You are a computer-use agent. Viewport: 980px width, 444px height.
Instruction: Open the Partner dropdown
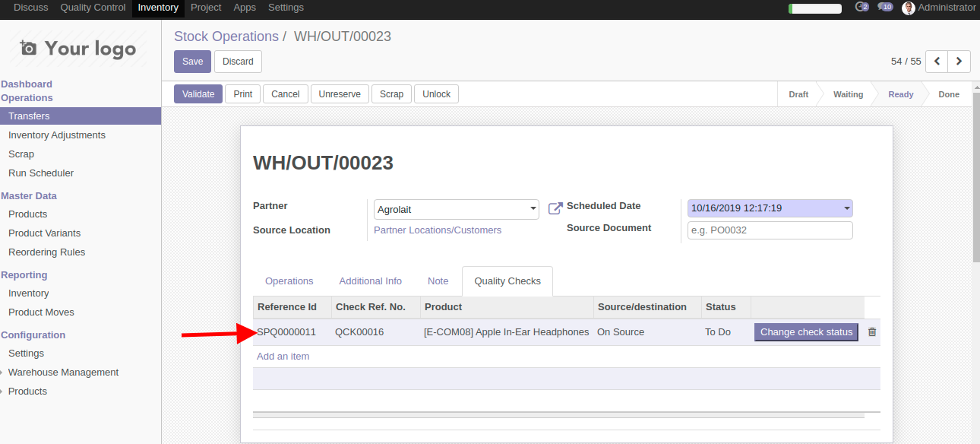456,209
